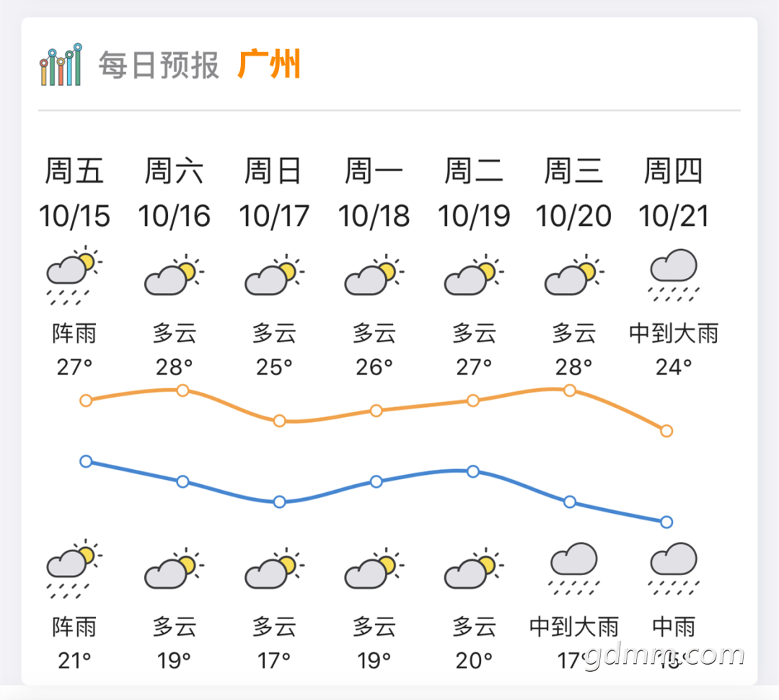
Task: Select the orange 广州 city name
Action: click(x=269, y=64)
